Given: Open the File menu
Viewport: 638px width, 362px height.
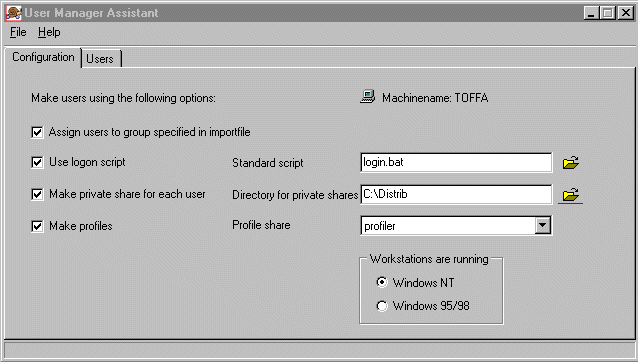Looking at the screenshot, I should (18, 32).
